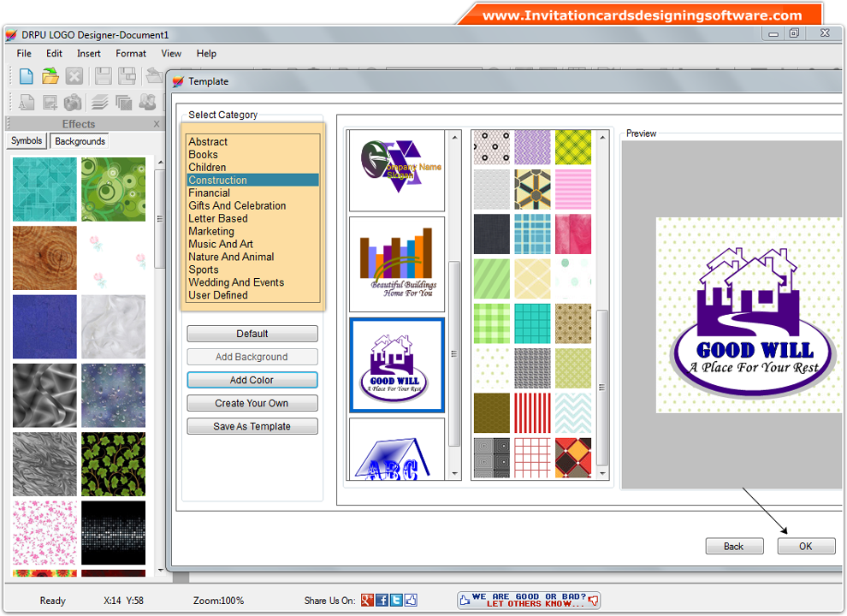Share the software on Twitter

396,600
